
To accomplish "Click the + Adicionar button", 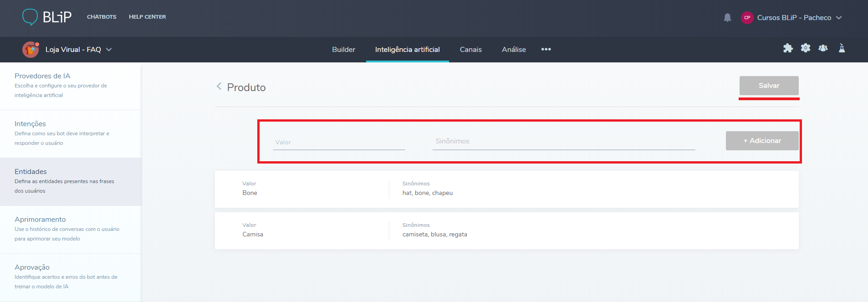I will click(762, 141).
